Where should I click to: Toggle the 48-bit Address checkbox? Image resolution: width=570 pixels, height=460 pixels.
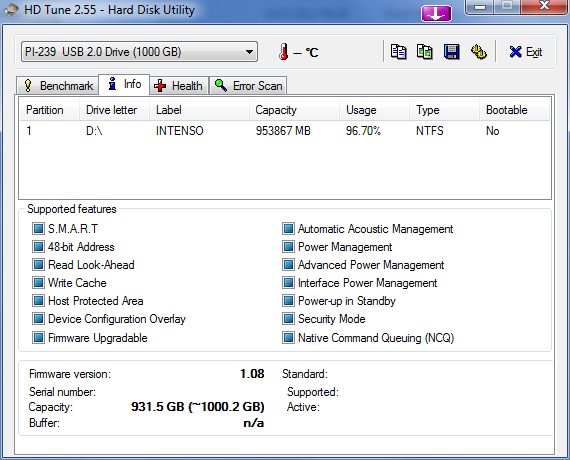pyautogui.click(x=38, y=247)
